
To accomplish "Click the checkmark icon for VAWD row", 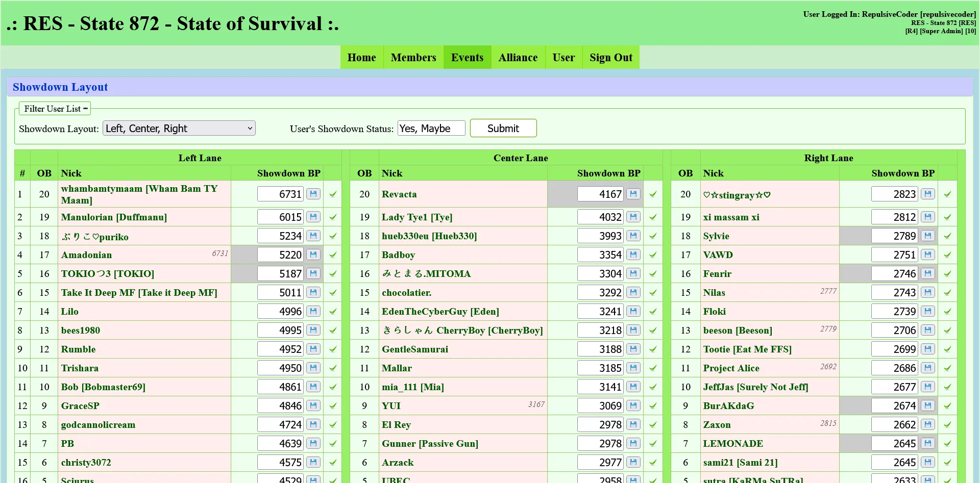I will click(x=947, y=255).
